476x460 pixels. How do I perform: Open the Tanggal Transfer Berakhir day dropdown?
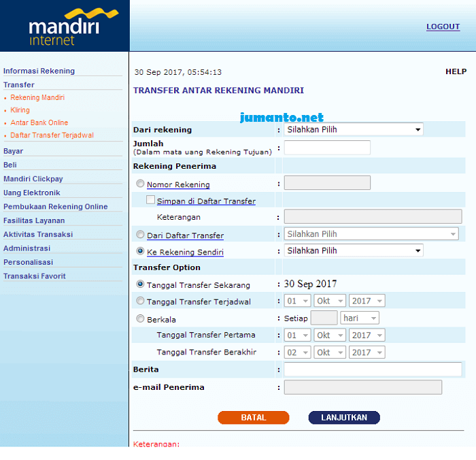pos(297,352)
